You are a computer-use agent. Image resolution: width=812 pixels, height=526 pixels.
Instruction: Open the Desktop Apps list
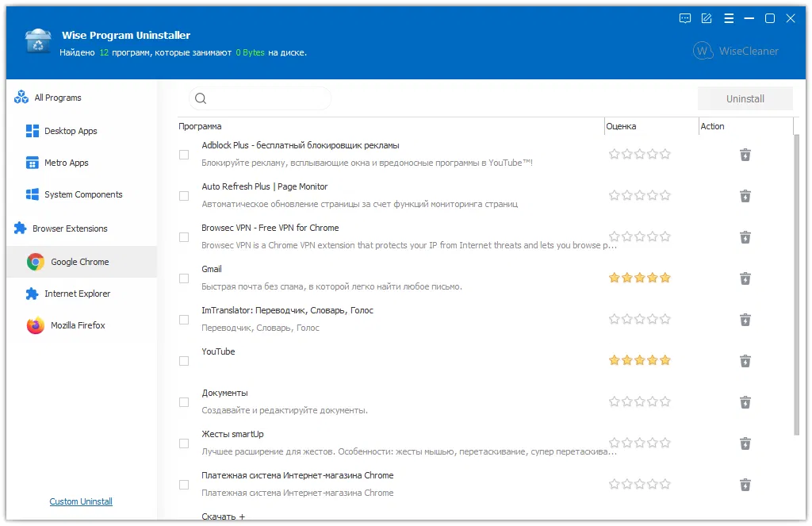pos(71,131)
